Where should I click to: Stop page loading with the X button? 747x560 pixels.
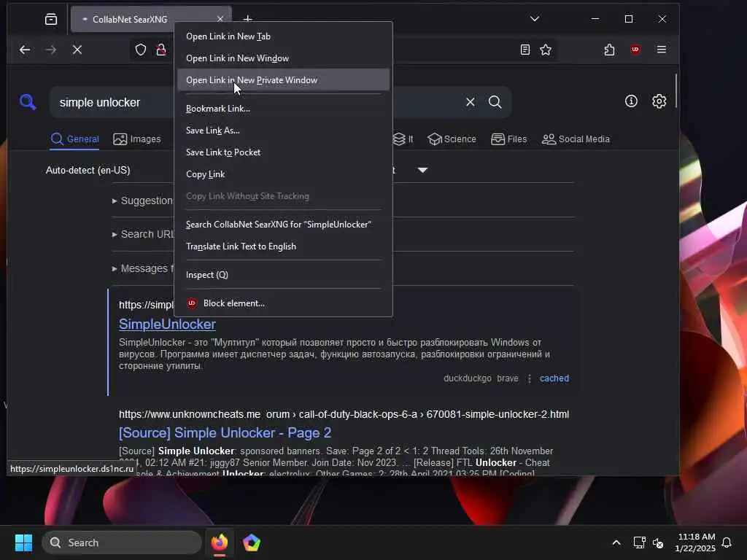tap(77, 50)
